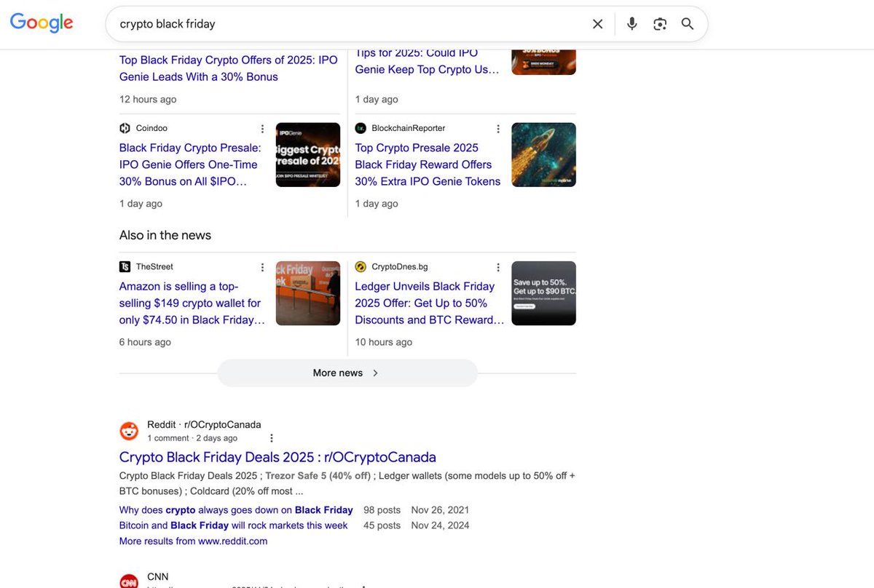Screen dimensions: 874x588
Task: Clear the search query with X icon
Action: coord(598,24)
